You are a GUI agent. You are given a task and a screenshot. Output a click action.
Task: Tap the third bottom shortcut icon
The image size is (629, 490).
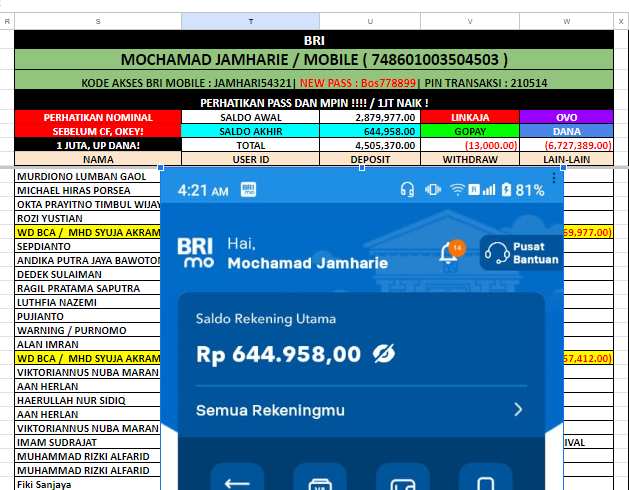(x=402, y=480)
